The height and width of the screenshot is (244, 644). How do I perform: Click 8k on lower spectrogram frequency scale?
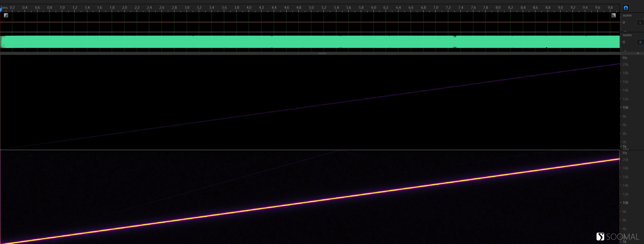(x=625, y=211)
